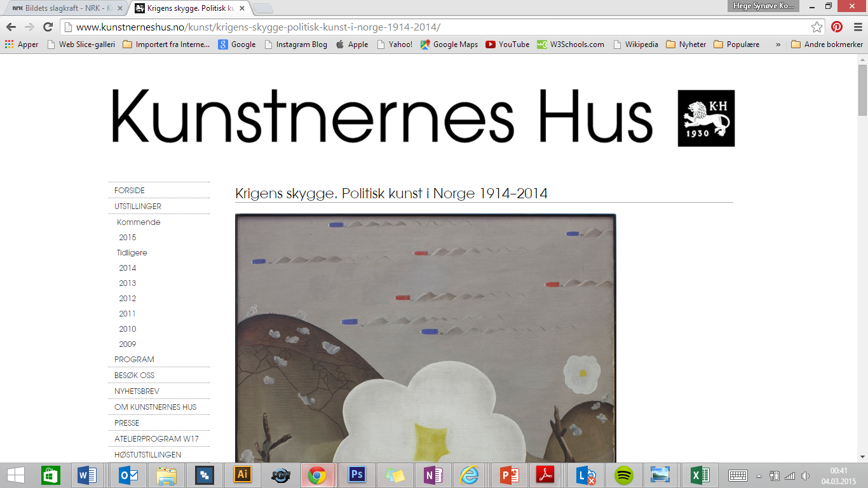Open a new browser tab
Image resolution: width=868 pixels, height=488 pixels.
point(263,9)
